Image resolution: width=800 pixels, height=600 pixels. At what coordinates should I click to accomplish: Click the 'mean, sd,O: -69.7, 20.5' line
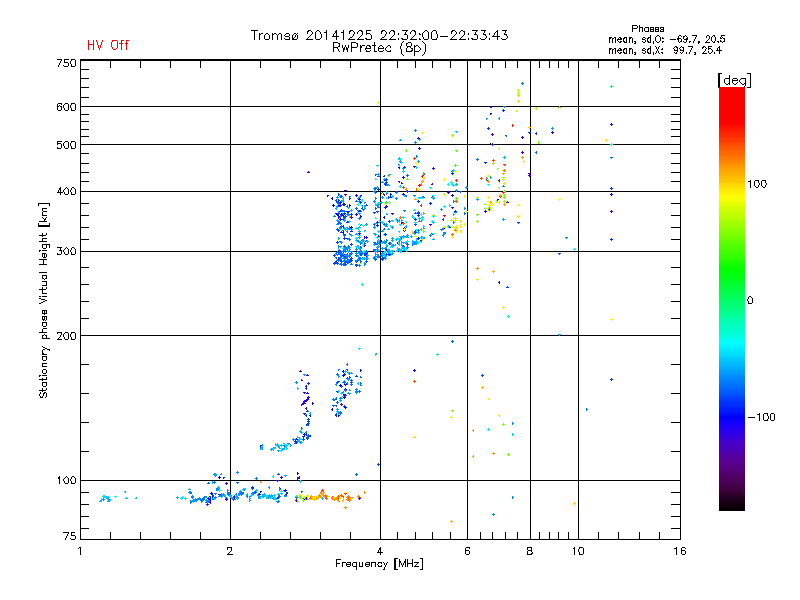point(666,39)
